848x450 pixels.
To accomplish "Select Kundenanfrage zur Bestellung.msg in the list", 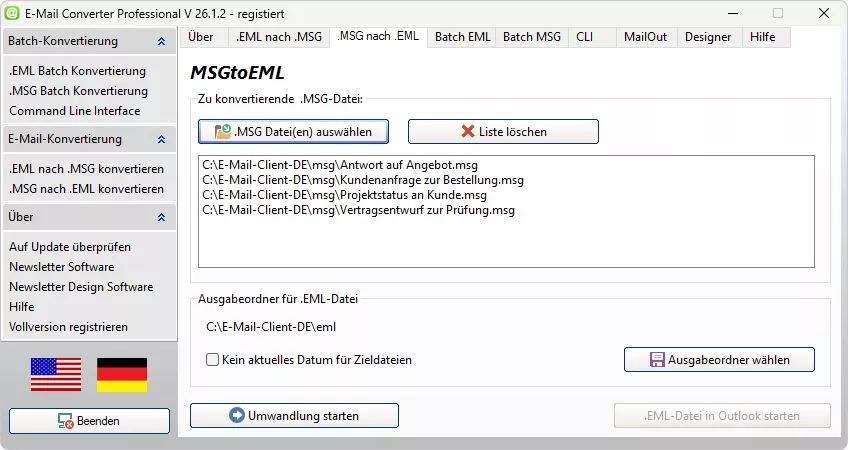I will [x=363, y=180].
